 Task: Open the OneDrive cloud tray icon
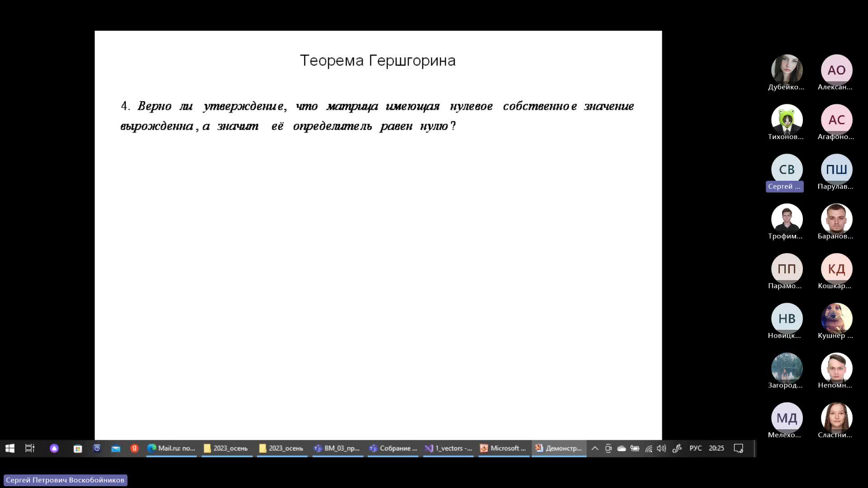pyautogui.click(x=622, y=448)
